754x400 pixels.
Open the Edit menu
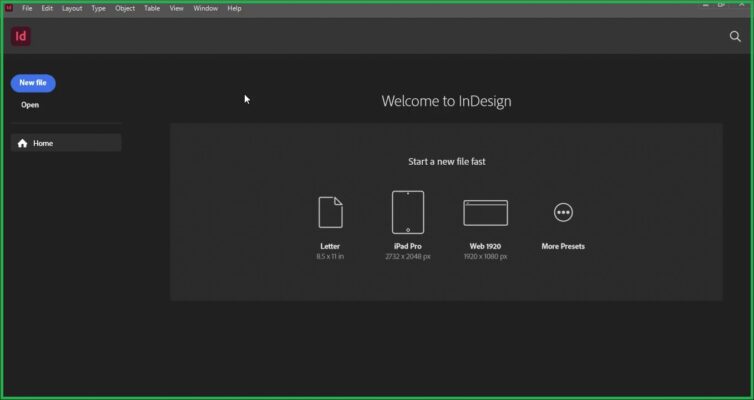(47, 8)
